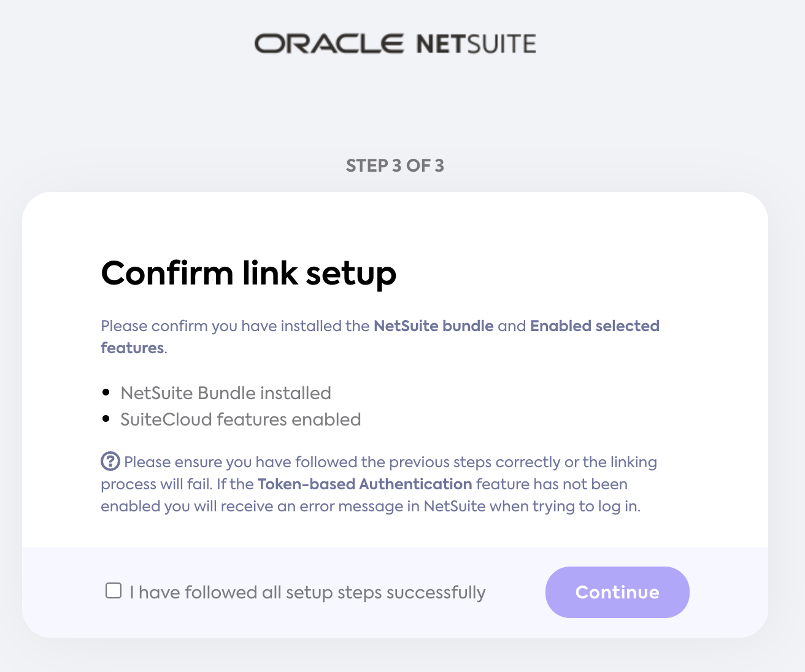Click the bold 'Enabled selected features' text
The height and width of the screenshot is (672, 805).
click(x=595, y=326)
